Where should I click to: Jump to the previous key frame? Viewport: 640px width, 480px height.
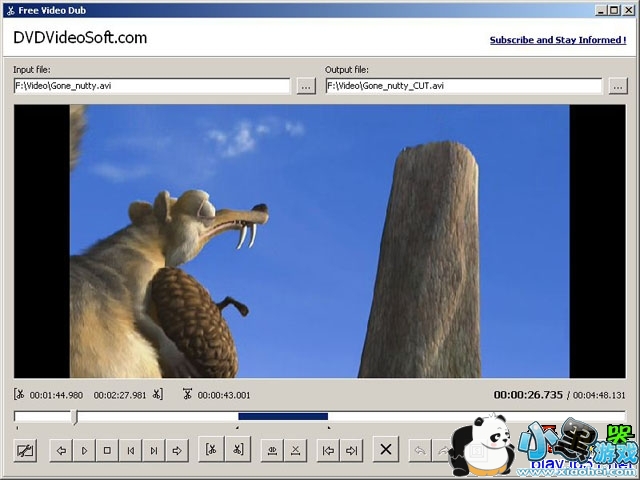(x=131, y=451)
